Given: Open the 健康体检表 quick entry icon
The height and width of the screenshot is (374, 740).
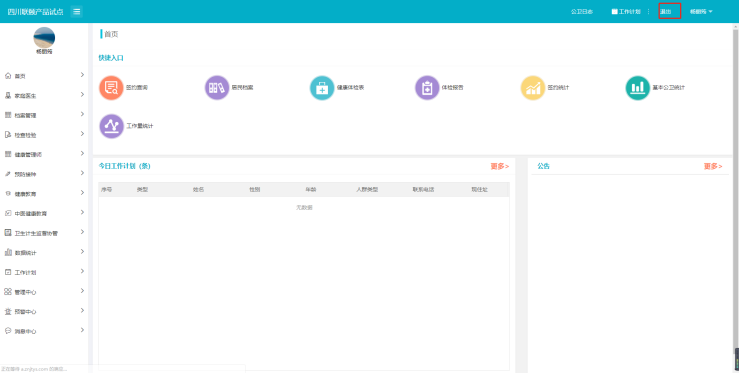Looking at the screenshot, I should pyautogui.click(x=322, y=88).
